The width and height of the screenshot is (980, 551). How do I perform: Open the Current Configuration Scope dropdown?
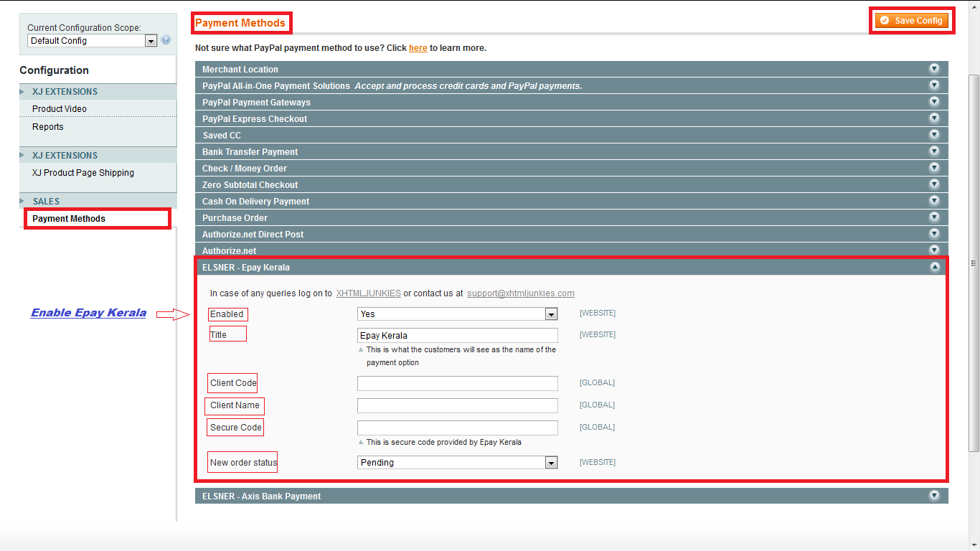92,41
